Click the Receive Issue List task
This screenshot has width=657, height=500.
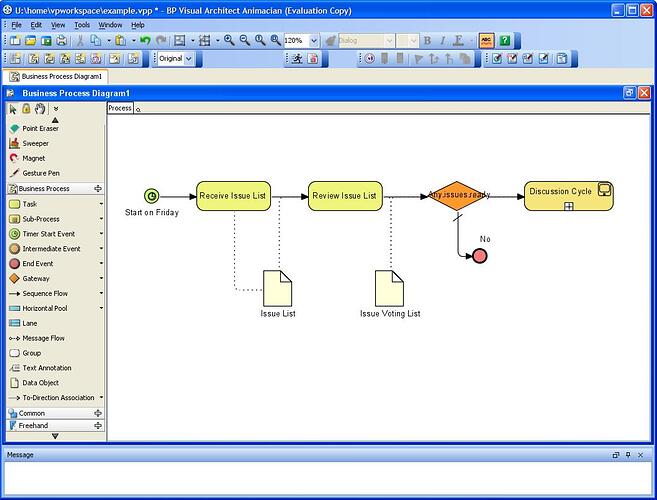(x=233, y=196)
